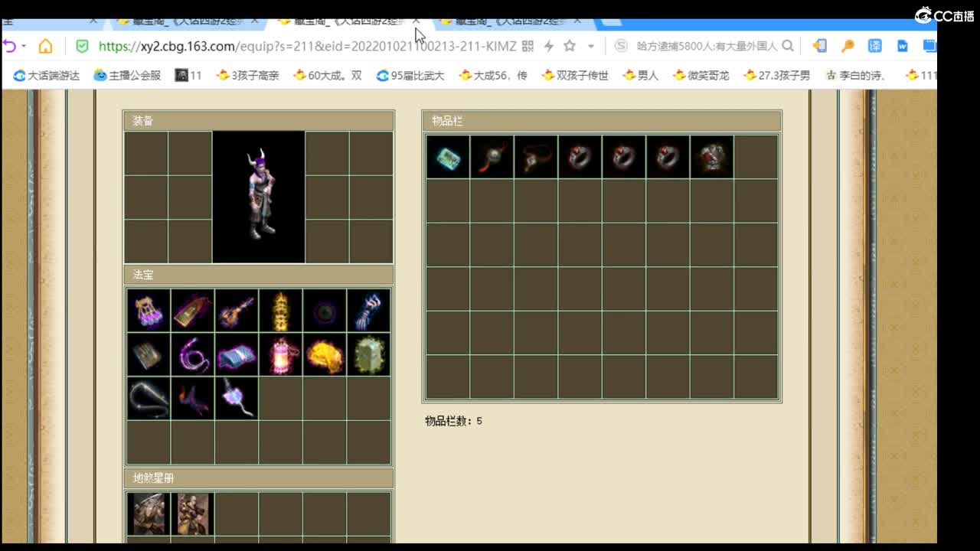Image resolution: width=980 pixels, height=551 pixels.
Task: Click the 地煞星册 section header
Action: [259, 478]
